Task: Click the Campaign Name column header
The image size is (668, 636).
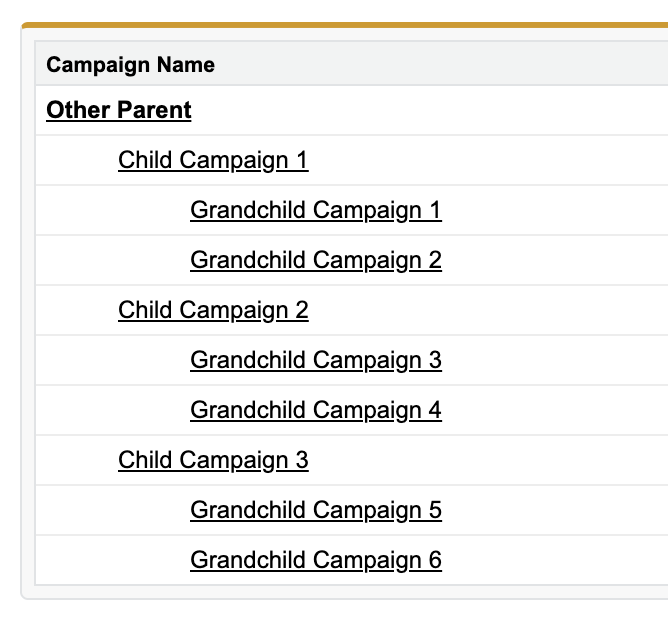Action: click(130, 65)
